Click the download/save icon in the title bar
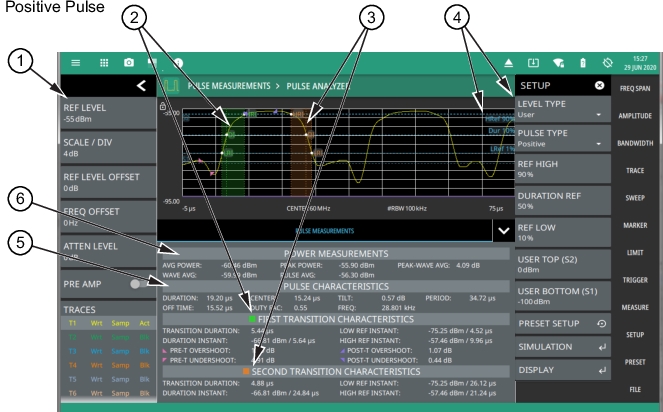663x412 pixels. tap(533, 61)
